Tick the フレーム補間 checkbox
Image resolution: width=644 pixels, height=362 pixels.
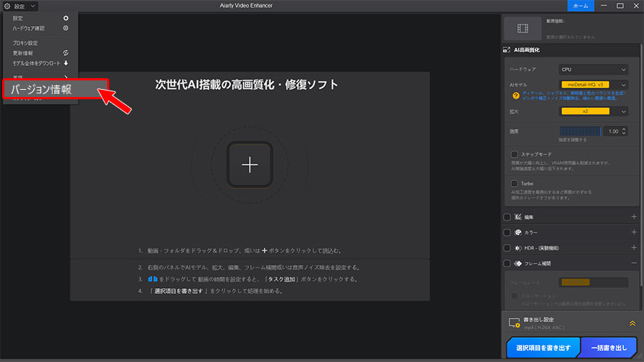pos(507,264)
